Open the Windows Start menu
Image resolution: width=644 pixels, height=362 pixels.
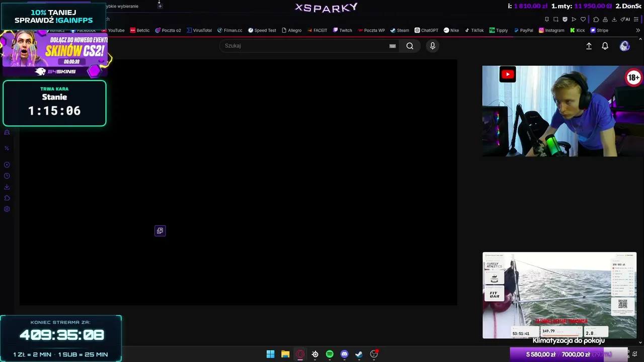pyautogui.click(x=270, y=354)
